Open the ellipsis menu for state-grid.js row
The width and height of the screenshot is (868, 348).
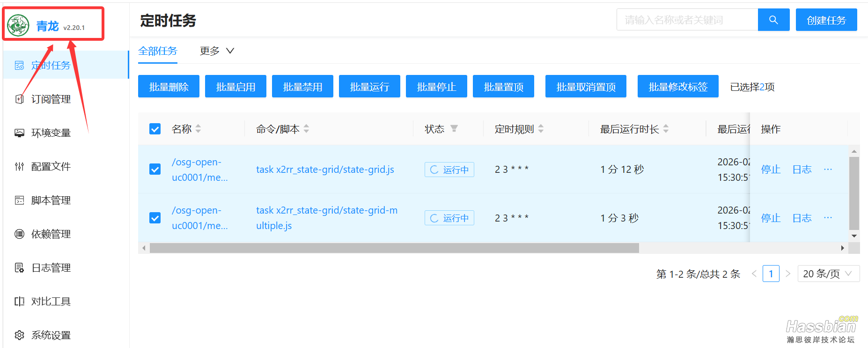click(828, 169)
